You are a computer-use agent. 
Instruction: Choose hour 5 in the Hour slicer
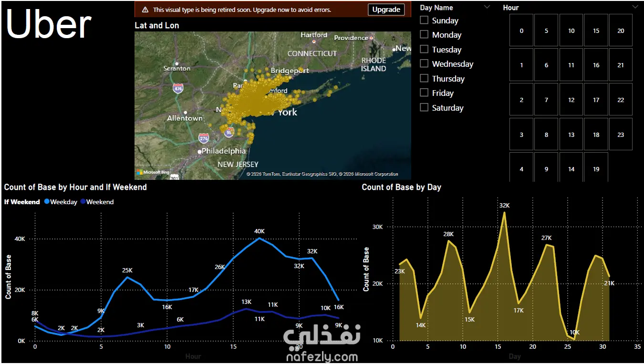pyautogui.click(x=546, y=30)
